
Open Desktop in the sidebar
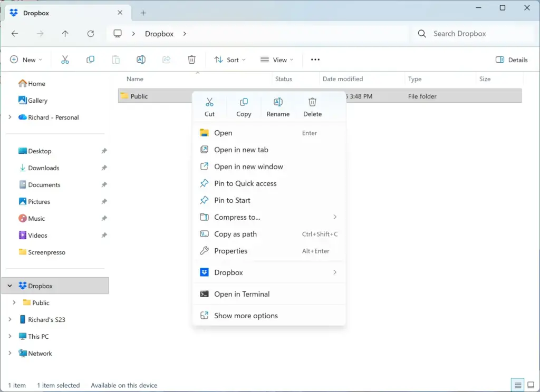click(x=40, y=151)
